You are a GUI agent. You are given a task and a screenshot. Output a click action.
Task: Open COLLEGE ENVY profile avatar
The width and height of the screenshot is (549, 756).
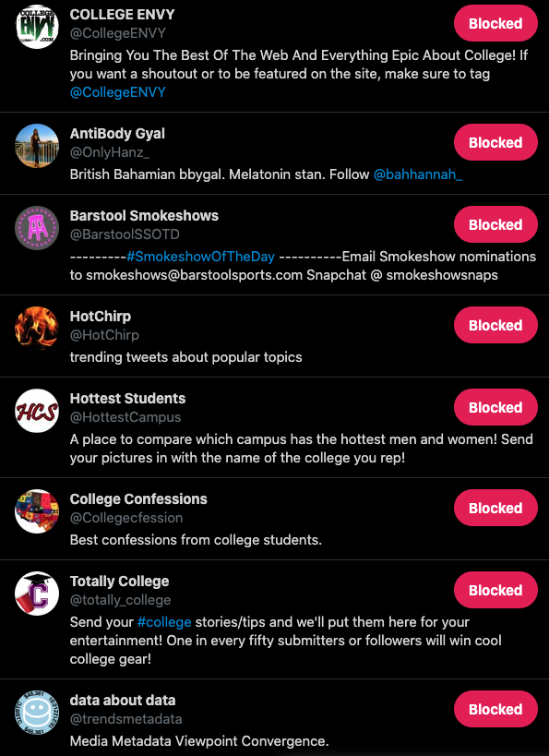click(37, 27)
